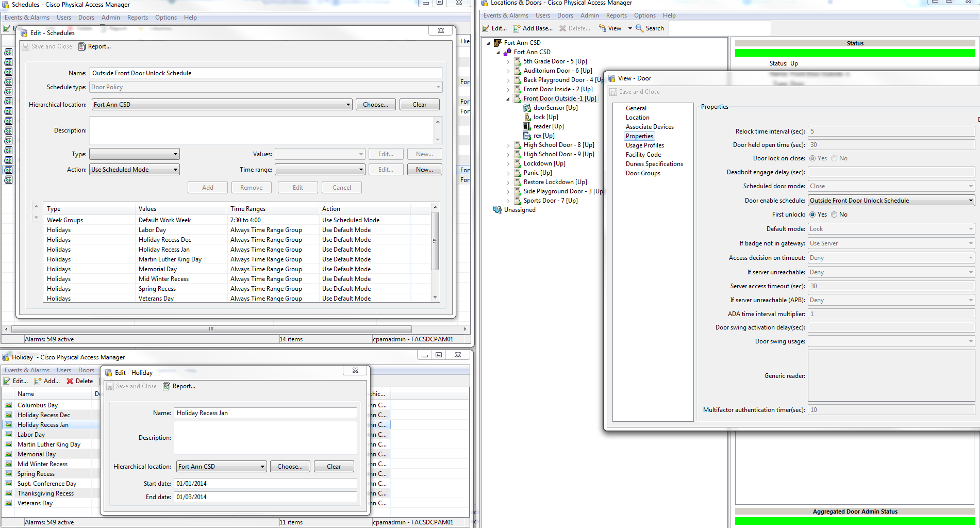Open Users menu in Holiday window
Screen dimensions: 980x528
pyautogui.click(x=64, y=370)
